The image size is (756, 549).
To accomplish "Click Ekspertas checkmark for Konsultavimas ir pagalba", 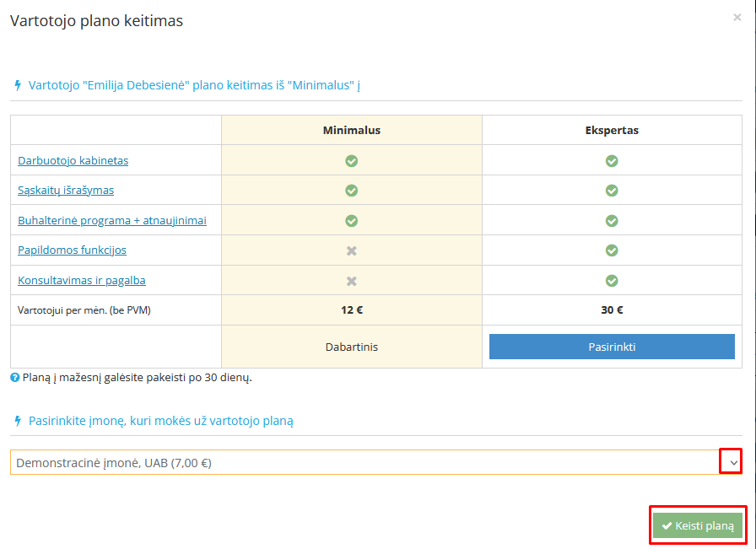I will (612, 280).
